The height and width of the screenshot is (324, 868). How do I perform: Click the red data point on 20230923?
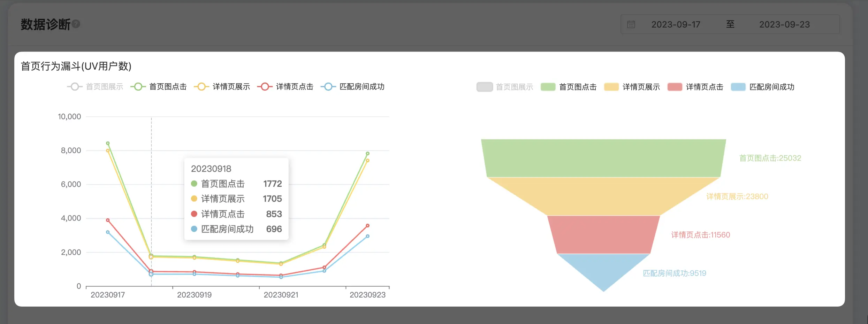pyautogui.click(x=367, y=226)
